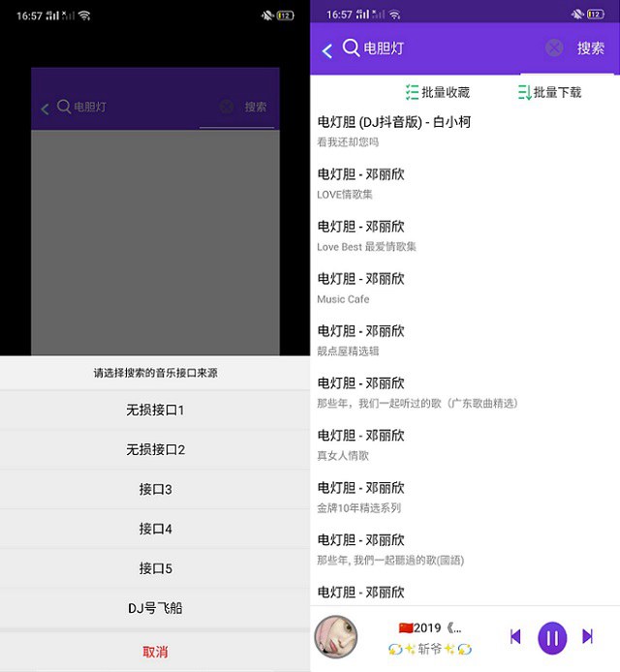The height and width of the screenshot is (672, 620).
Task: Tap the muted bell icon in right status bar
Action: point(577,15)
